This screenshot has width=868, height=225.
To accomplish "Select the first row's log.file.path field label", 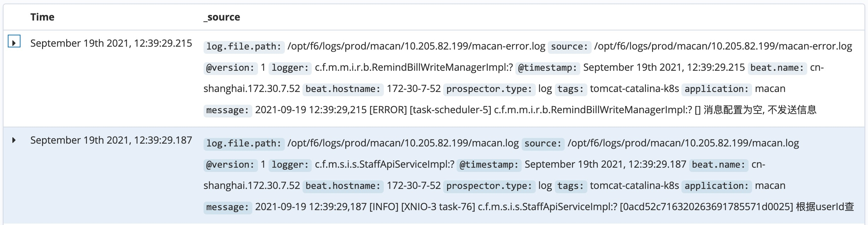I will [244, 46].
